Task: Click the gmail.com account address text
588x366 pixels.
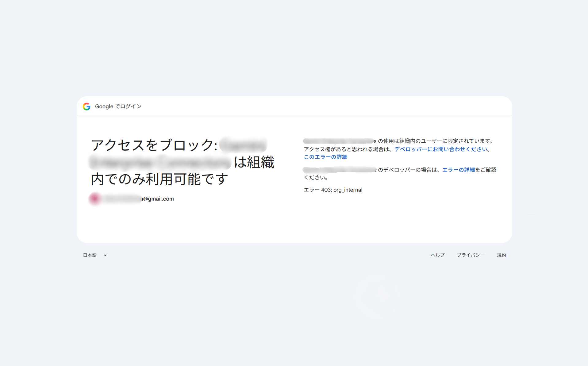Action: pos(138,199)
